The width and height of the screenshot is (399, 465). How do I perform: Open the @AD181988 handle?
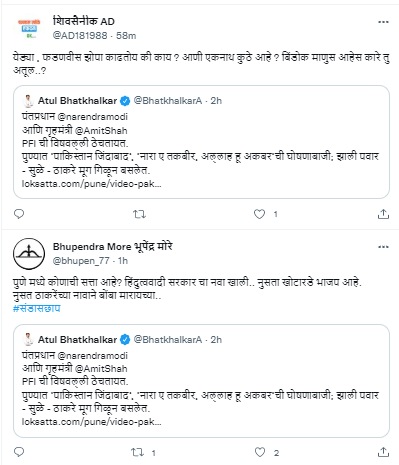(80, 36)
